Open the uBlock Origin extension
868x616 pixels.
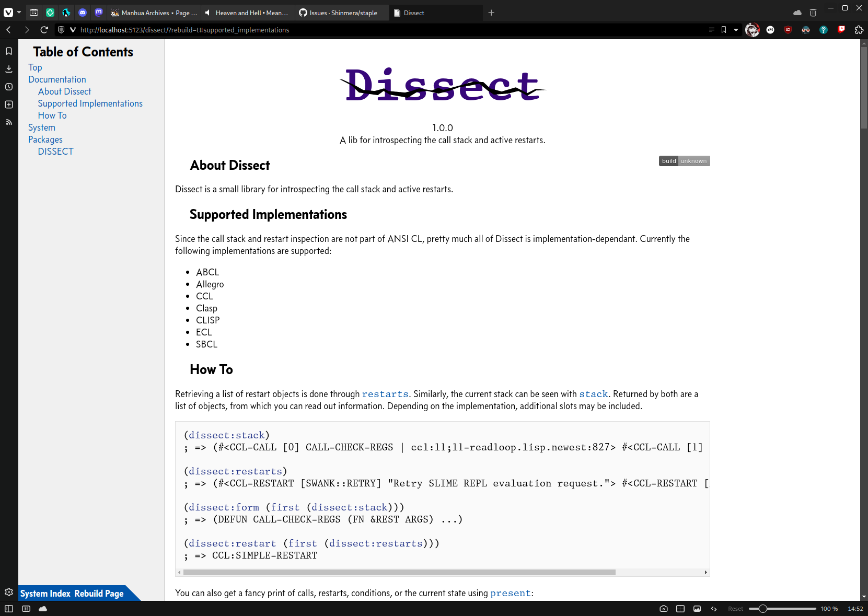click(x=788, y=30)
